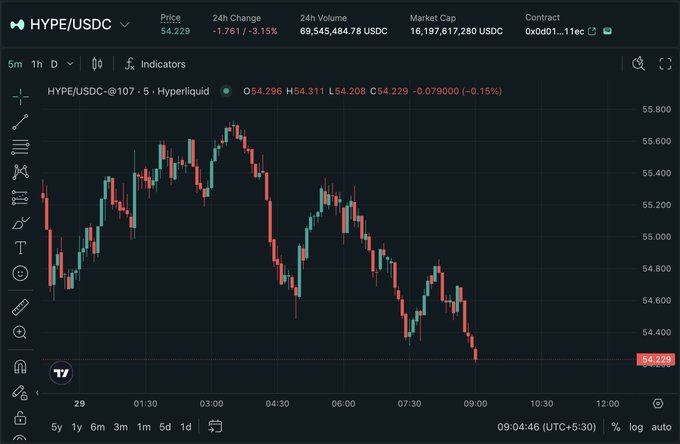
Task: Click the 55.800 price axis label
Action: tap(656, 109)
